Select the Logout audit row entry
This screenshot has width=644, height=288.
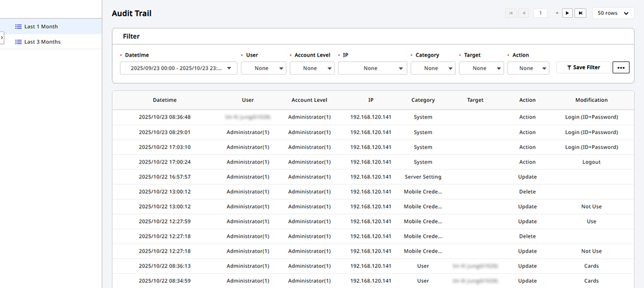coord(591,162)
